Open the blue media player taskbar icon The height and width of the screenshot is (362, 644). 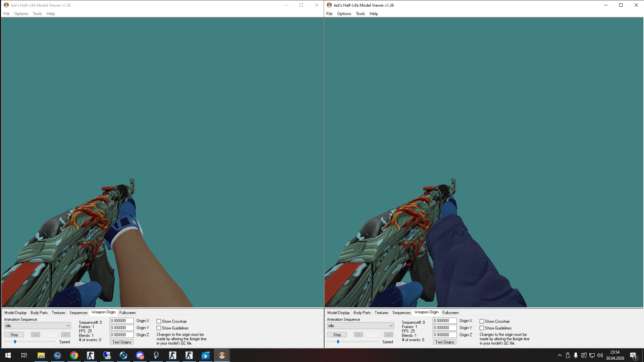coord(206,355)
